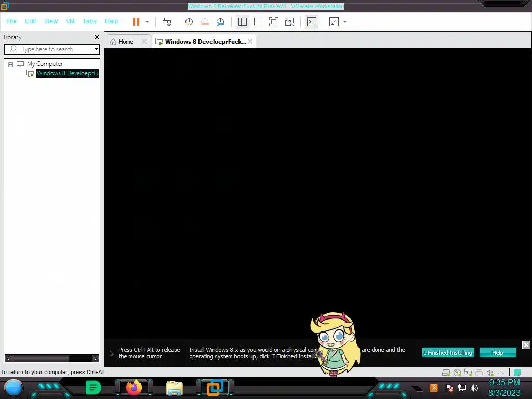Open the Tabs menu

point(89,21)
